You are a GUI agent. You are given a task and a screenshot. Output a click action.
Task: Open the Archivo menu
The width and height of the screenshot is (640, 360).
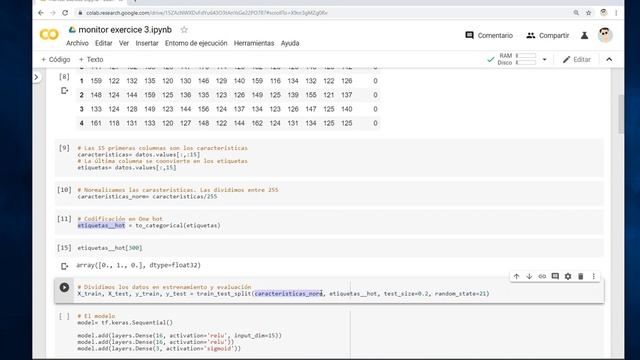(x=77, y=43)
